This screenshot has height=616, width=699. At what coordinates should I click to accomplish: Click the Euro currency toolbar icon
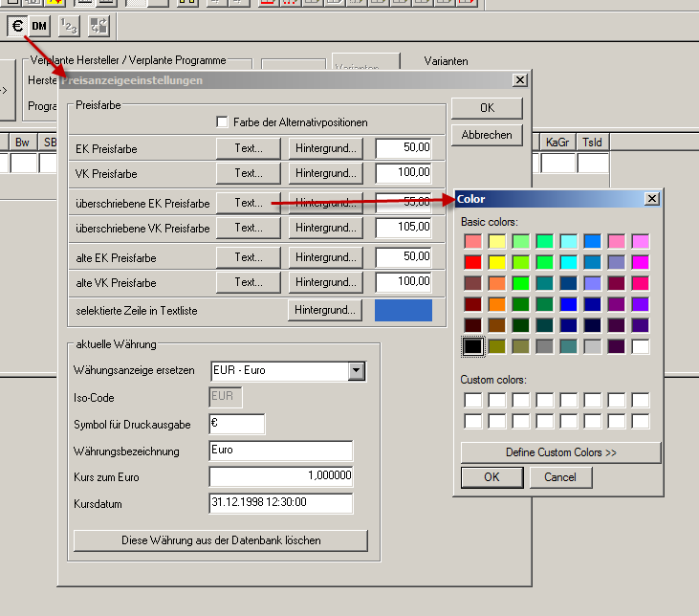17,26
